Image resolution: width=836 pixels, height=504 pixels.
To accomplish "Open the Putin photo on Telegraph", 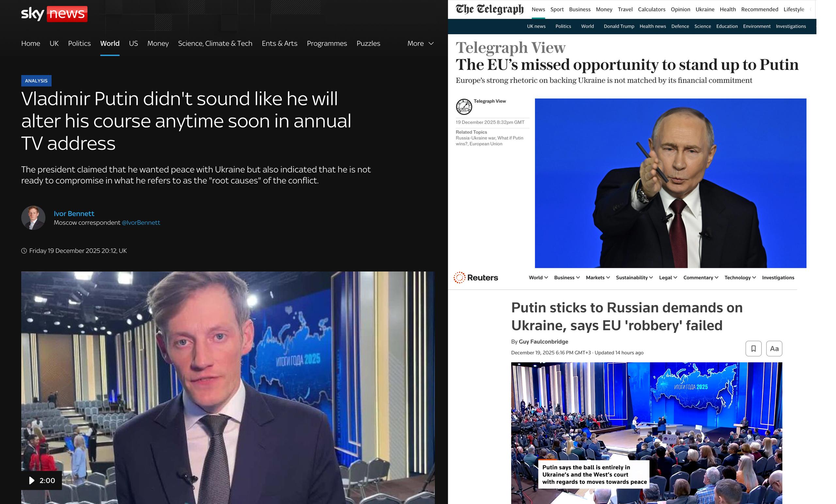I will pos(670,183).
